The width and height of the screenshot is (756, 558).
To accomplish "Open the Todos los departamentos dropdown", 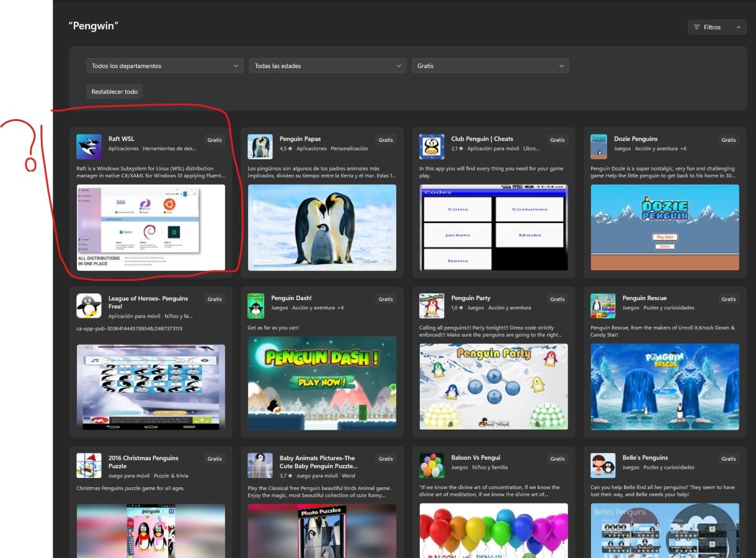I will pyautogui.click(x=164, y=66).
